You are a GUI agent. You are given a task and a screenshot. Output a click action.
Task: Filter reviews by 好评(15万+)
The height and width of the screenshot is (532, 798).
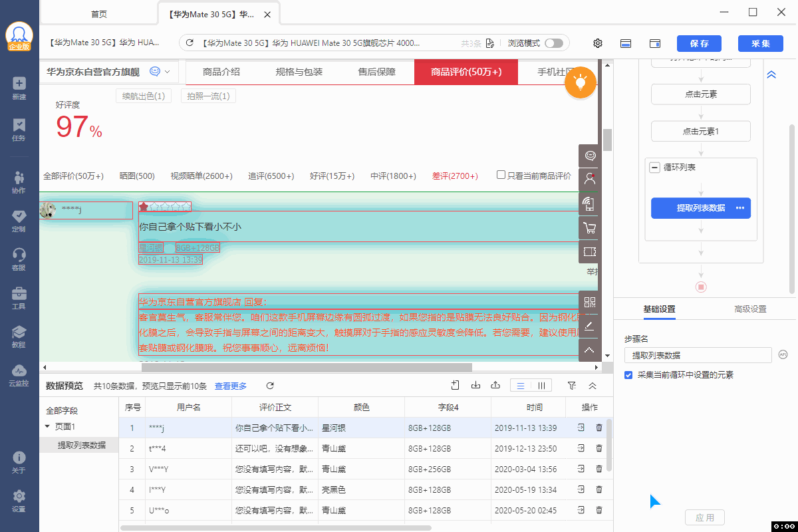pyautogui.click(x=332, y=176)
